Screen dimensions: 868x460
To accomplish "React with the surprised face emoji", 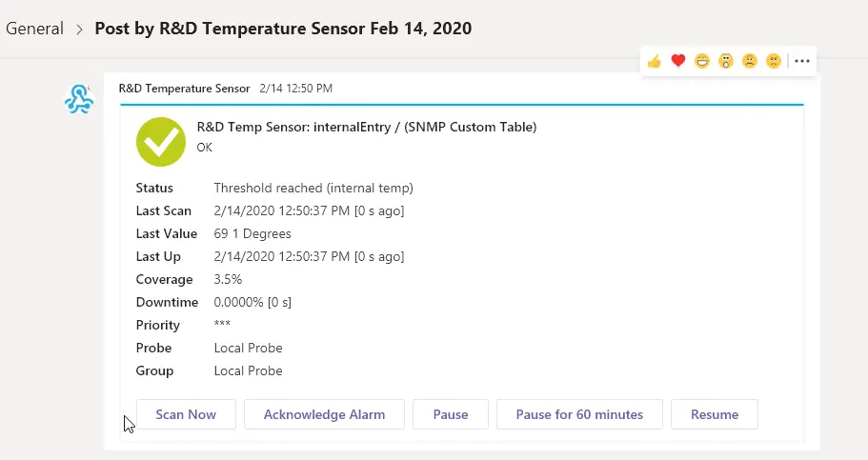I will [726, 61].
